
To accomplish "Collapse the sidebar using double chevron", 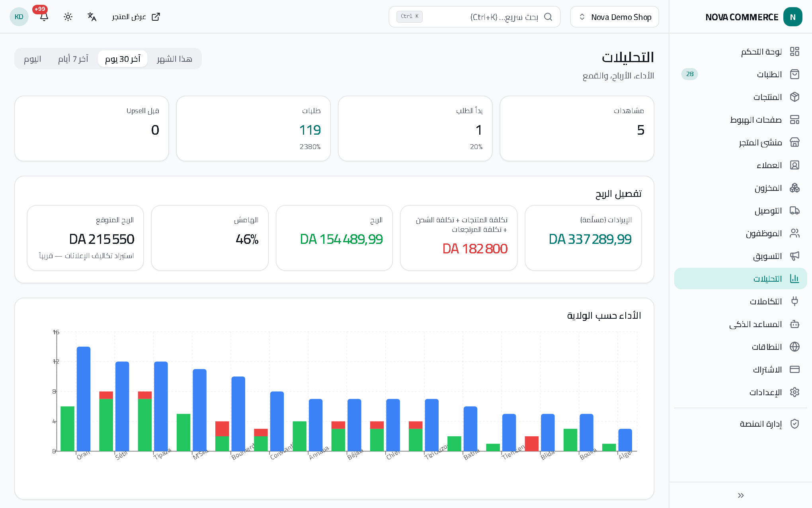I will coord(740,495).
